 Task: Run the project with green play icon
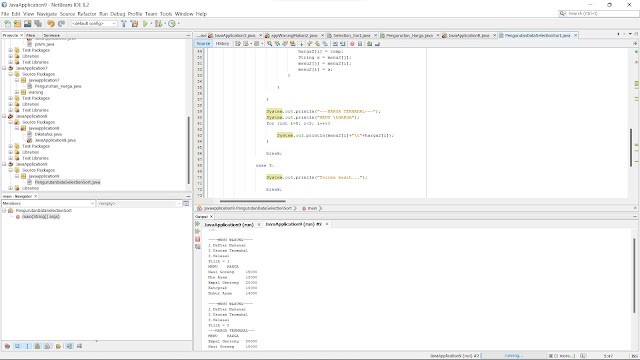click(145, 24)
